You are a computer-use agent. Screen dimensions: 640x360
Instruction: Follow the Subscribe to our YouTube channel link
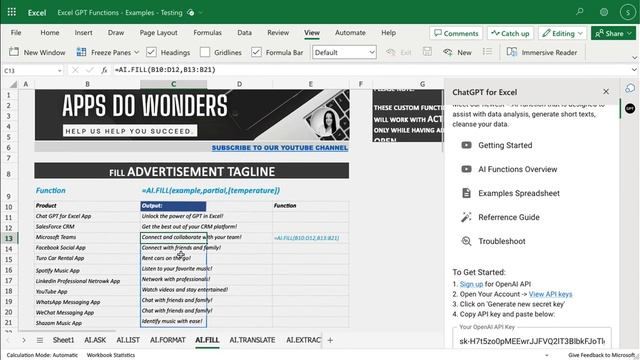click(280, 148)
